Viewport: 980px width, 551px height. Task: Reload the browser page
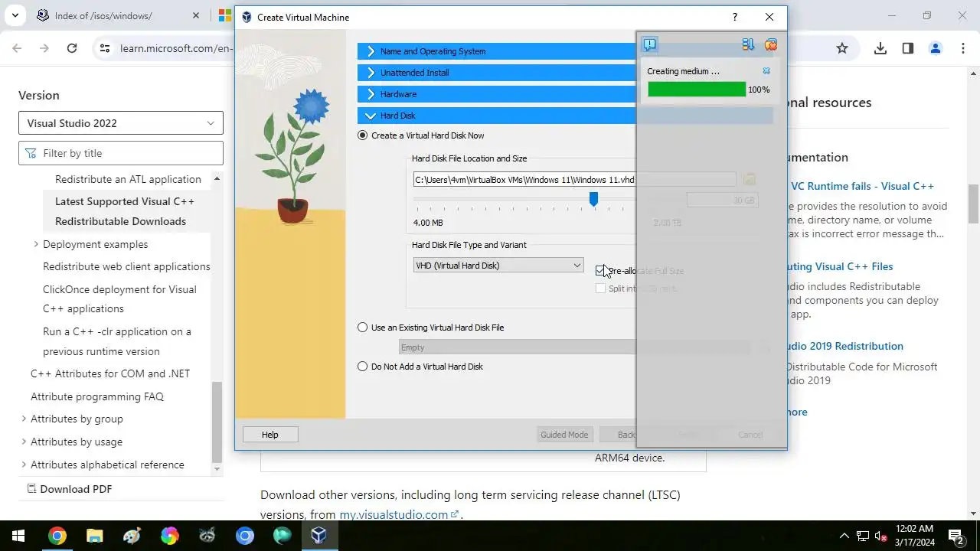(x=72, y=48)
